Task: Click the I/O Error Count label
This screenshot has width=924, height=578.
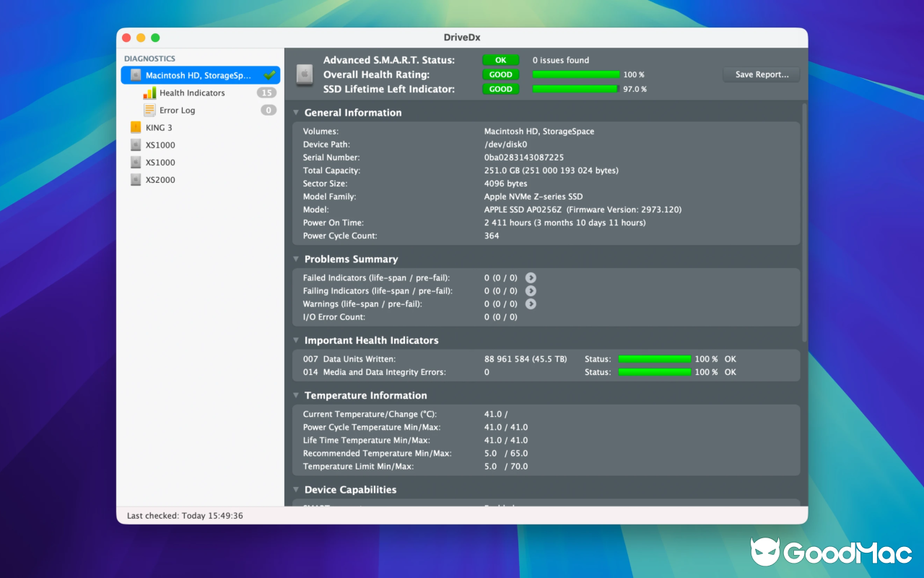Action: tap(334, 316)
